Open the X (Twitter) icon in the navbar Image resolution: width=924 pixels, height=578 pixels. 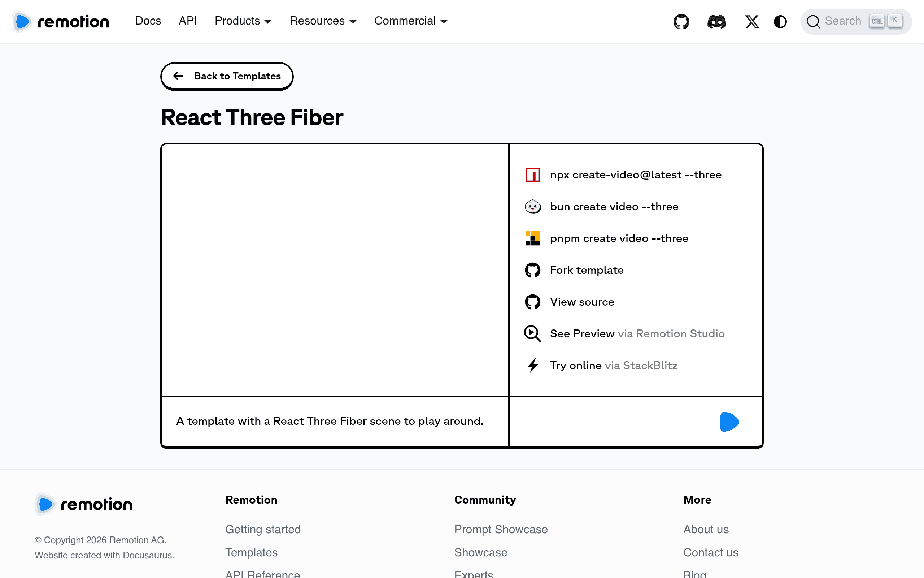[x=752, y=21]
